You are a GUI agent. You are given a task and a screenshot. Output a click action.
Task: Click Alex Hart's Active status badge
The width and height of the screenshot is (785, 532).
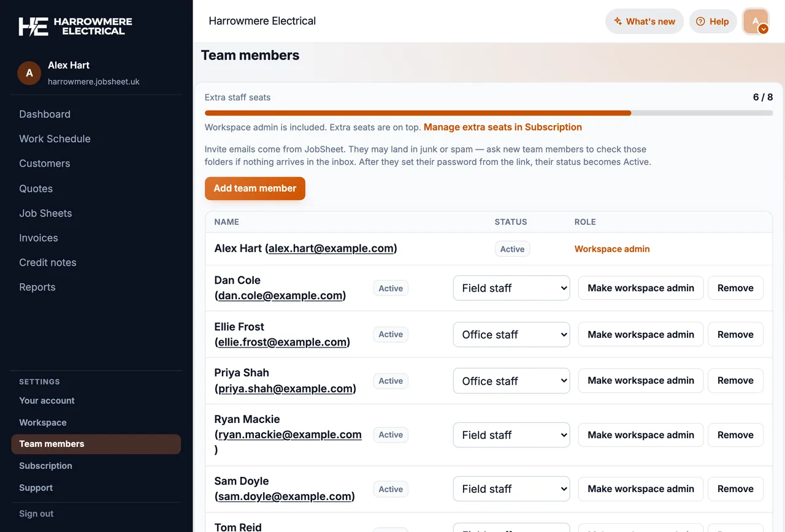[512, 249]
